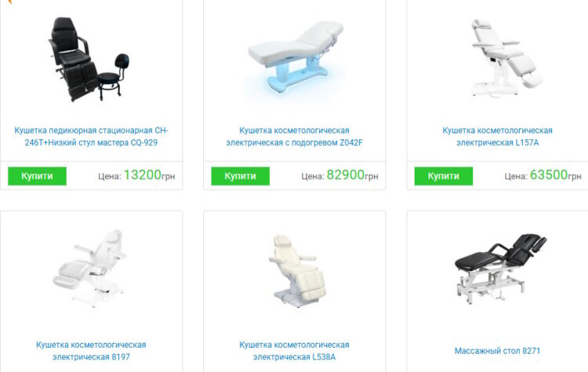588x372 pixels.
Task: Open the black pedicure chair CH-246T image
Action: 89,60
